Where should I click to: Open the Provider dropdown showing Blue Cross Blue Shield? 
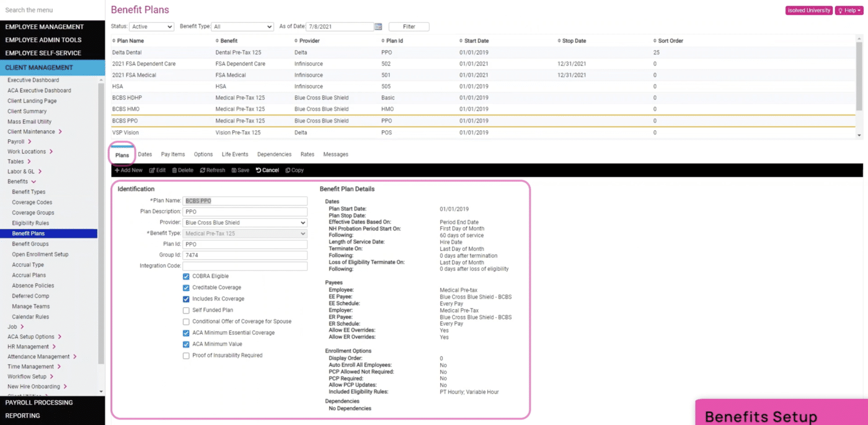(244, 222)
